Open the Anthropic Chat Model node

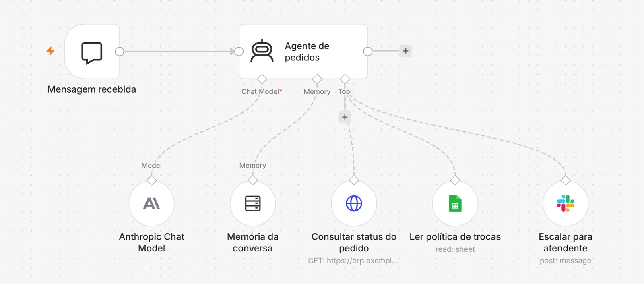pos(152,203)
